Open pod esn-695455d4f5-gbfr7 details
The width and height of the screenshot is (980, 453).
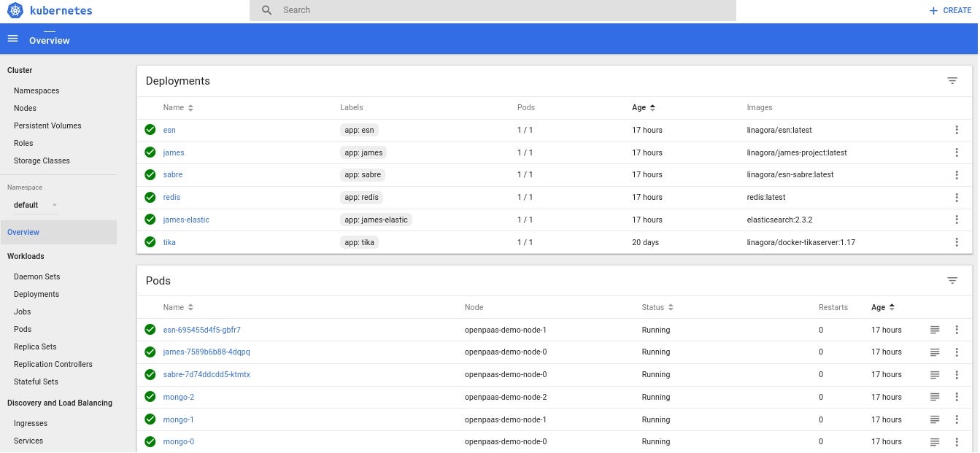tap(202, 330)
